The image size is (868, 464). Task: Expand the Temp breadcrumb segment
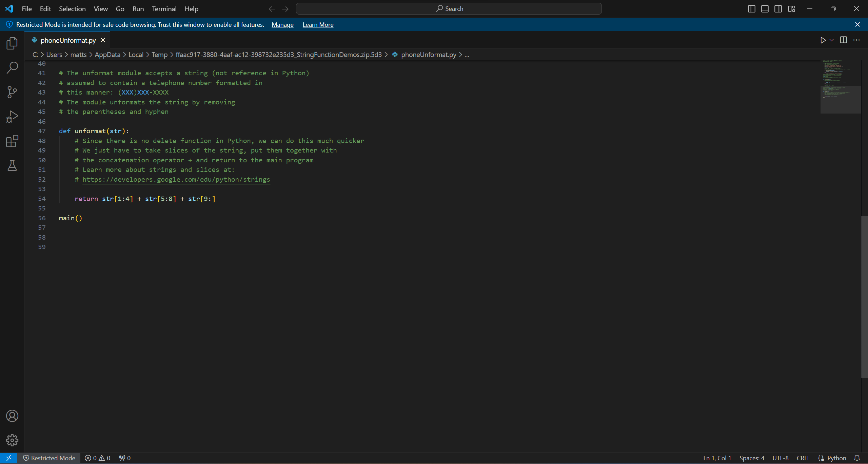(x=159, y=55)
